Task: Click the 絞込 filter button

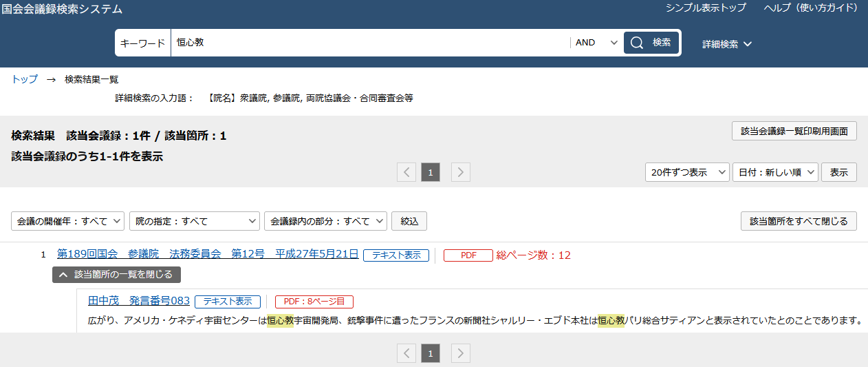Action: (409, 221)
